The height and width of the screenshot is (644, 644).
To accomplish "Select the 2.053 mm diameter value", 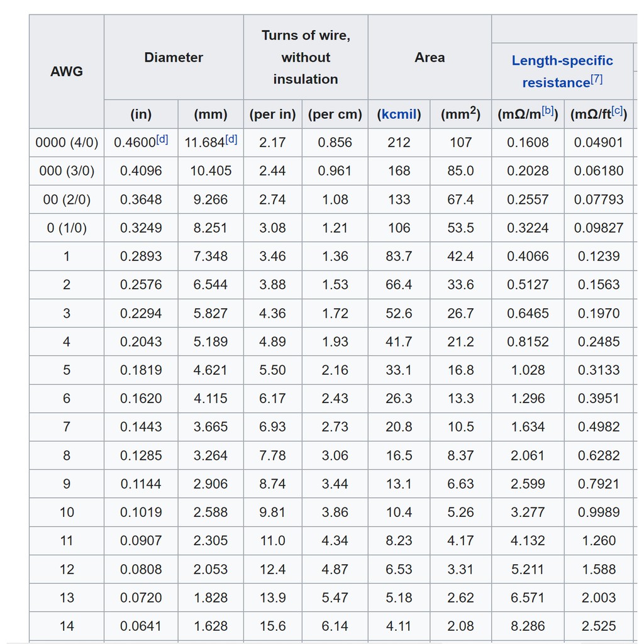I will pyautogui.click(x=211, y=569).
